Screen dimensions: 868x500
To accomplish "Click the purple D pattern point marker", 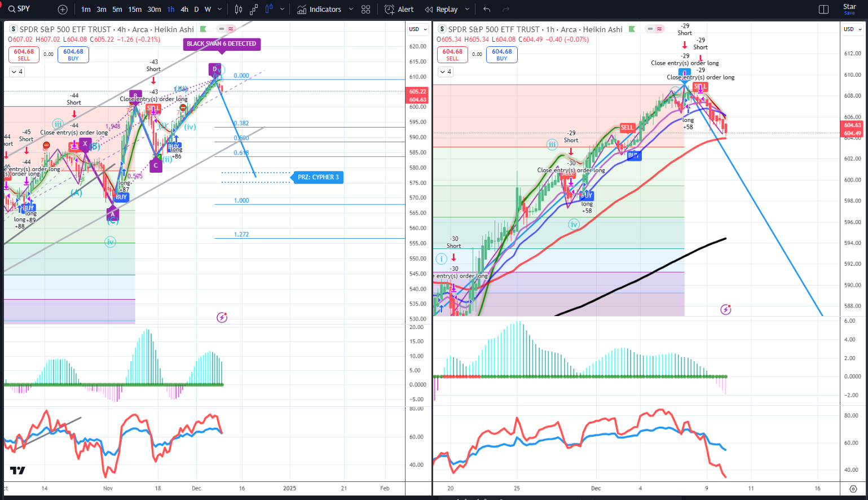I will (214, 69).
